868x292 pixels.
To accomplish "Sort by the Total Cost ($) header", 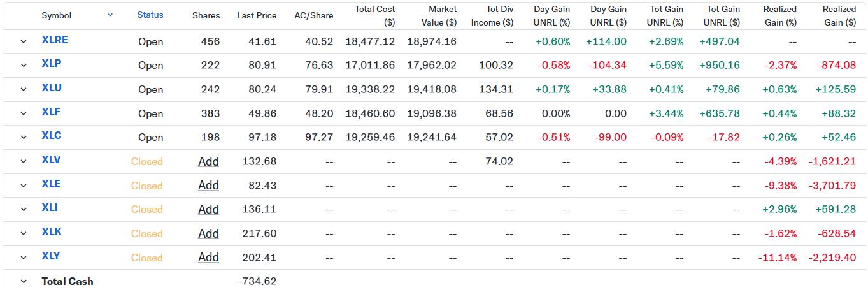I will pos(375,15).
